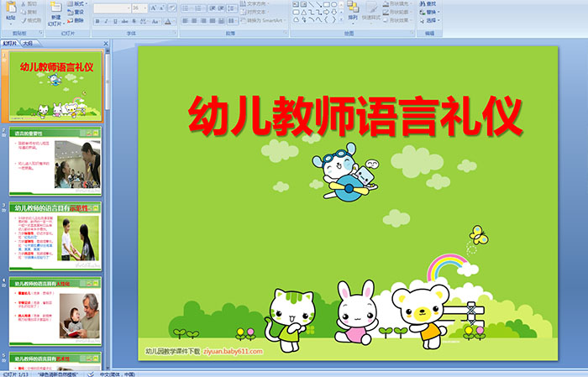Screen dimensions: 588x377
Task: Open the Font group dialog launcher
Action: (175, 34)
